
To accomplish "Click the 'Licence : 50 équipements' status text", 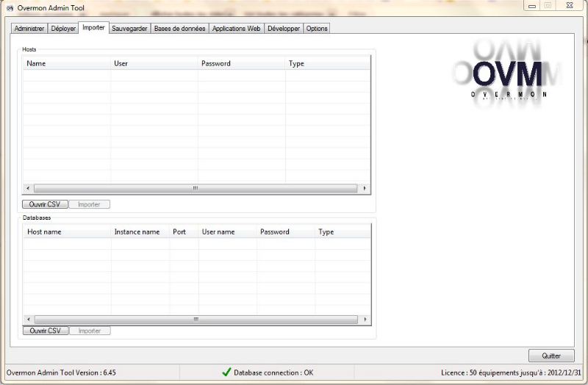I will tap(511, 373).
